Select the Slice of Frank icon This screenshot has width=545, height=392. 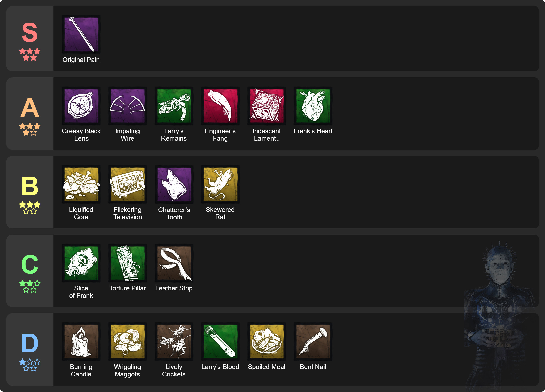click(x=81, y=263)
